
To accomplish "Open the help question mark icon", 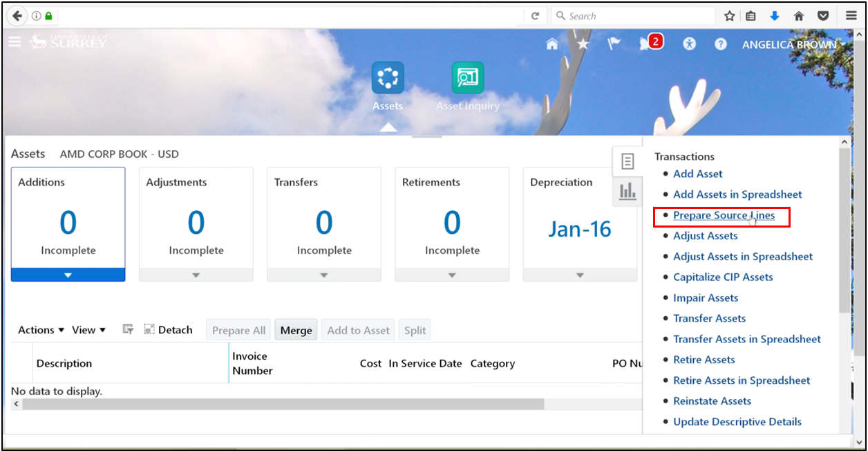I will click(720, 43).
